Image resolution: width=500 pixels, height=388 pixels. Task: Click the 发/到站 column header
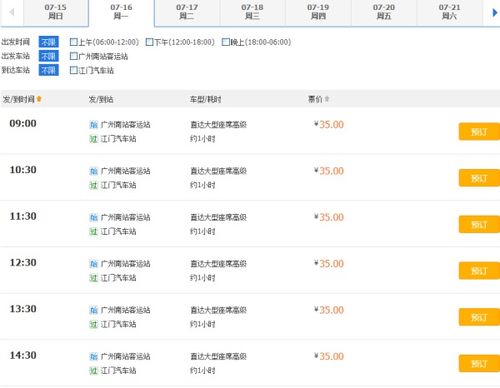[101, 99]
